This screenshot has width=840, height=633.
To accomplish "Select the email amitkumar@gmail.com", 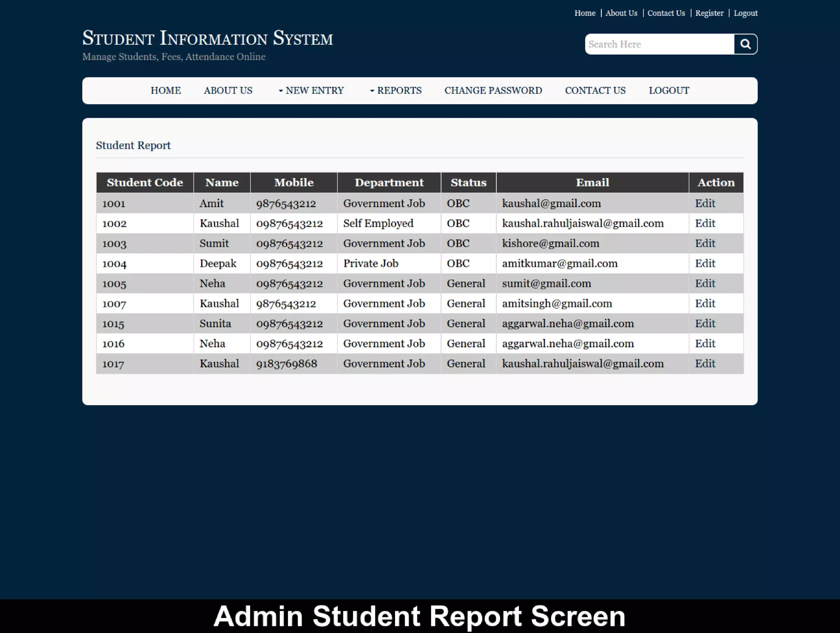I will click(559, 264).
